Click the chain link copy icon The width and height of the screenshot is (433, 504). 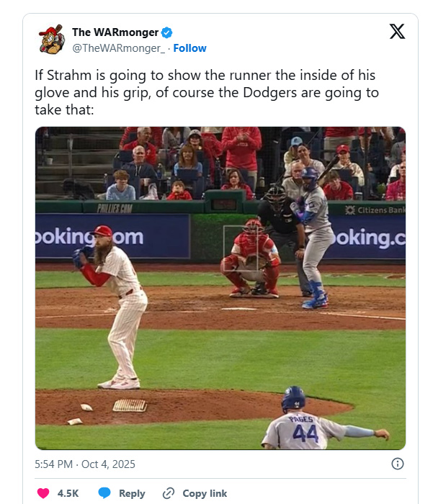[x=169, y=493]
